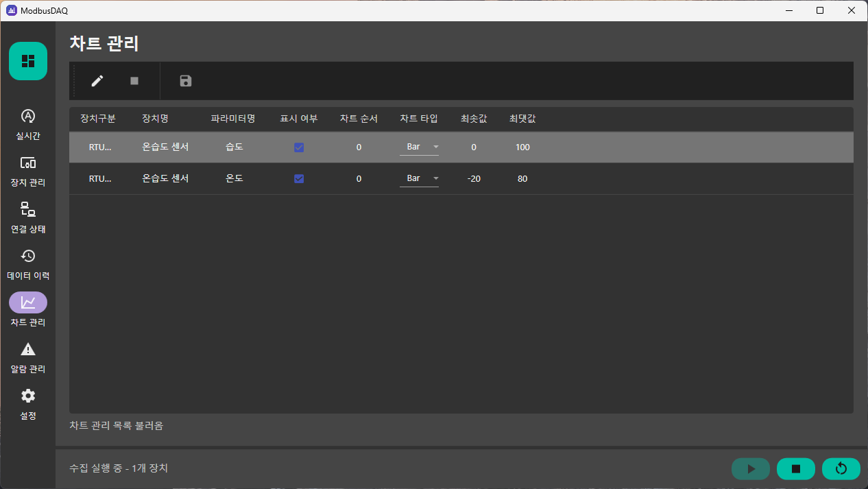The width and height of the screenshot is (868, 489).
Task: Start collection with the play button
Action: pyautogui.click(x=751, y=468)
